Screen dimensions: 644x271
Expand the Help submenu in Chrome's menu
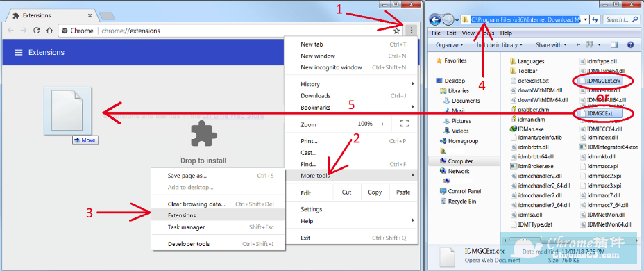(x=351, y=221)
